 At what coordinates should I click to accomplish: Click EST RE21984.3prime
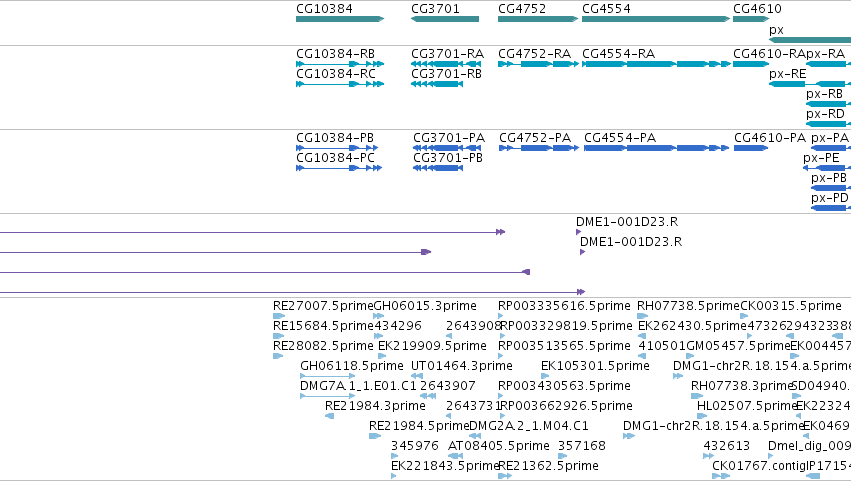(x=375, y=407)
